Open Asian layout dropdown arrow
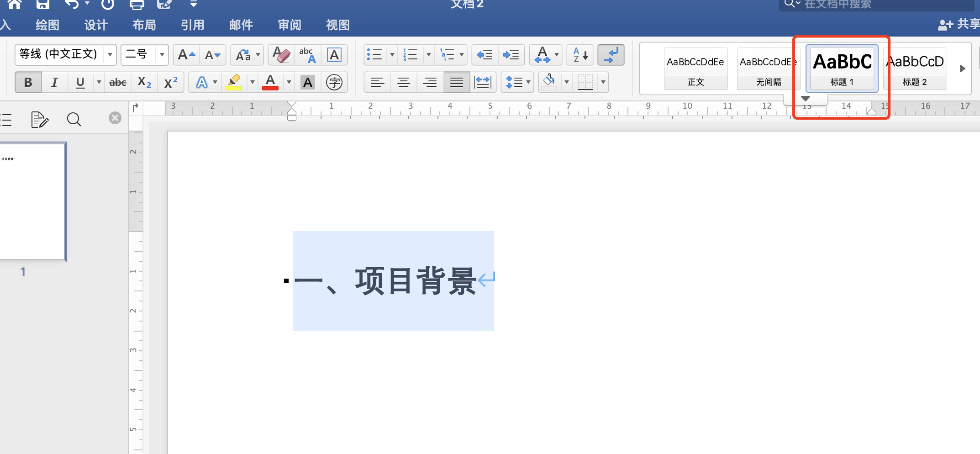Viewport: 980px width, 454px height. 556,55
